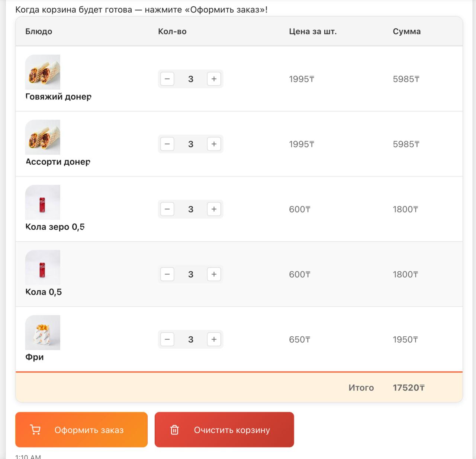476x459 pixels.
Task: Open the Фри fries thumbnail
Action: (x=43, y=332)
